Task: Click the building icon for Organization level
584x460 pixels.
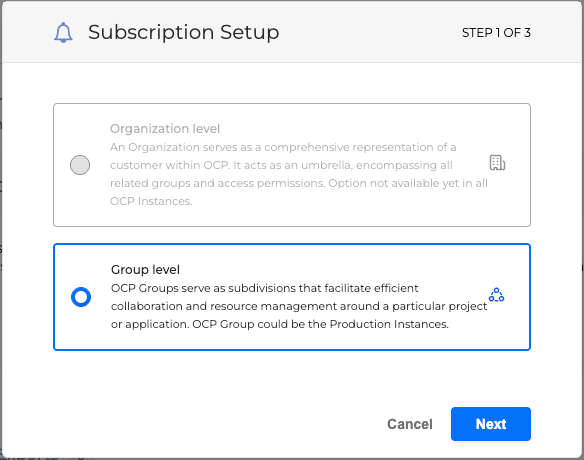Action: 497,163
